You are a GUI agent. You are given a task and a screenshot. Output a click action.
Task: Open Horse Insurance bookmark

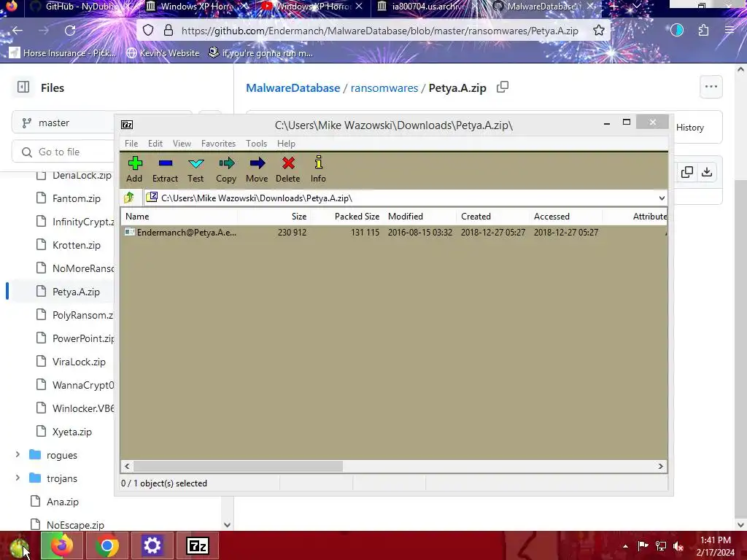coord(63,52)
